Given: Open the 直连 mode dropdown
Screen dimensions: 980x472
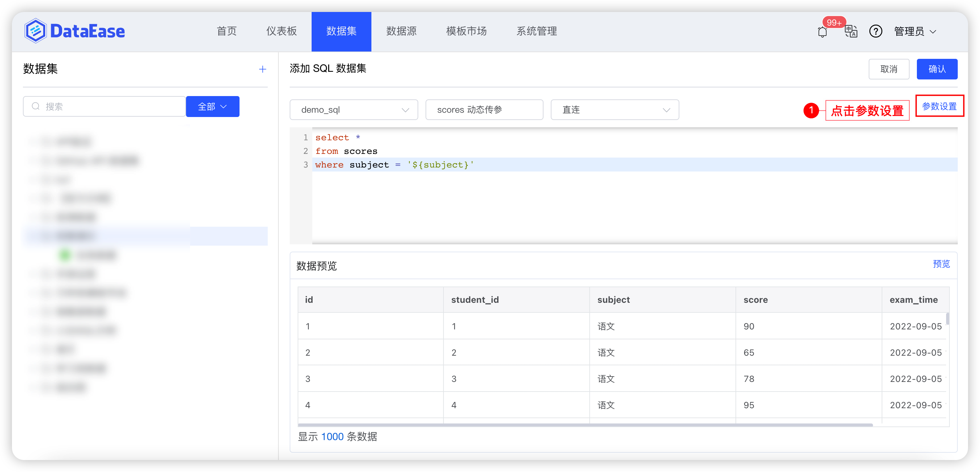Looking at the screenshot, I should (615, 110).
